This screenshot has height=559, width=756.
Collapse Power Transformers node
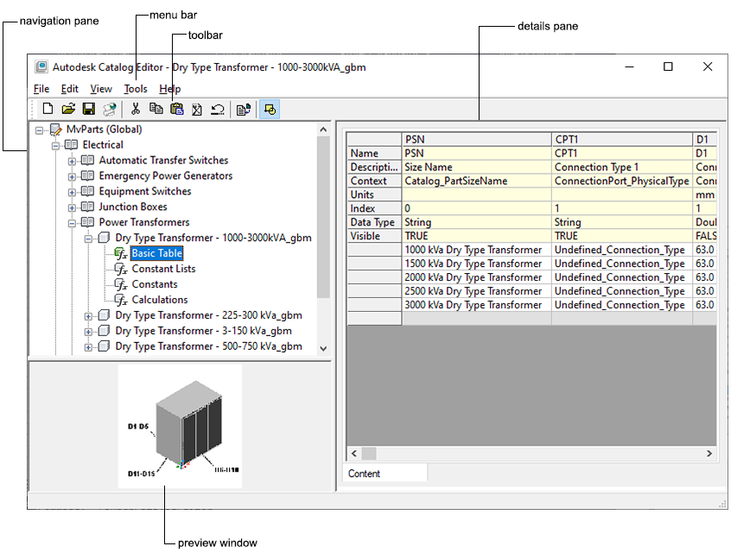(72, 223)
